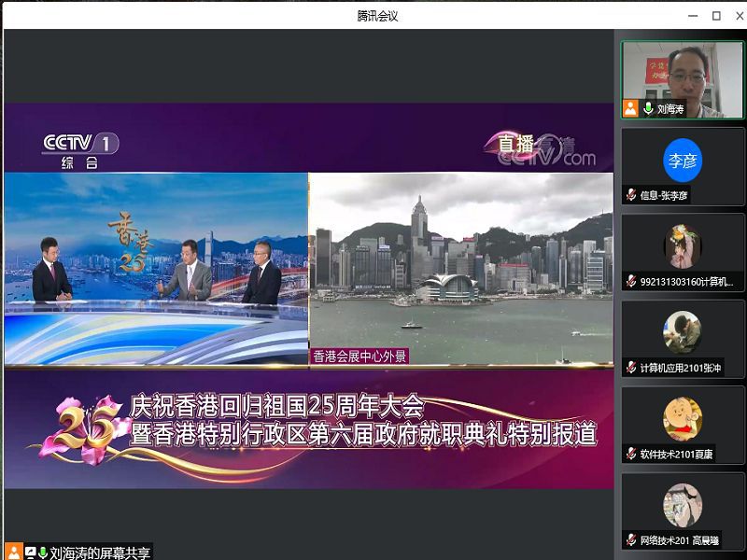Select the avatar of 网络技术201 高晨曦
The width and height of the screenshot is (747, 560).
pos(683,505)
